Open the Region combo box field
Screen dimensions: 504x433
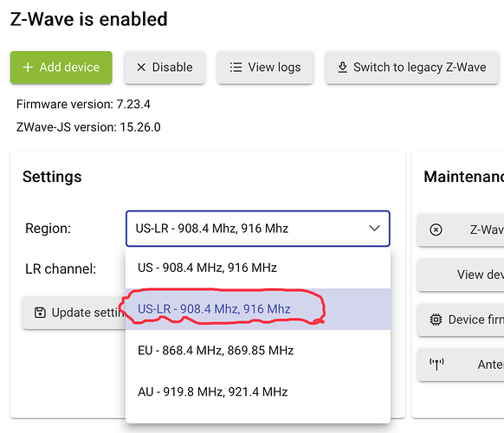point(258,229)
